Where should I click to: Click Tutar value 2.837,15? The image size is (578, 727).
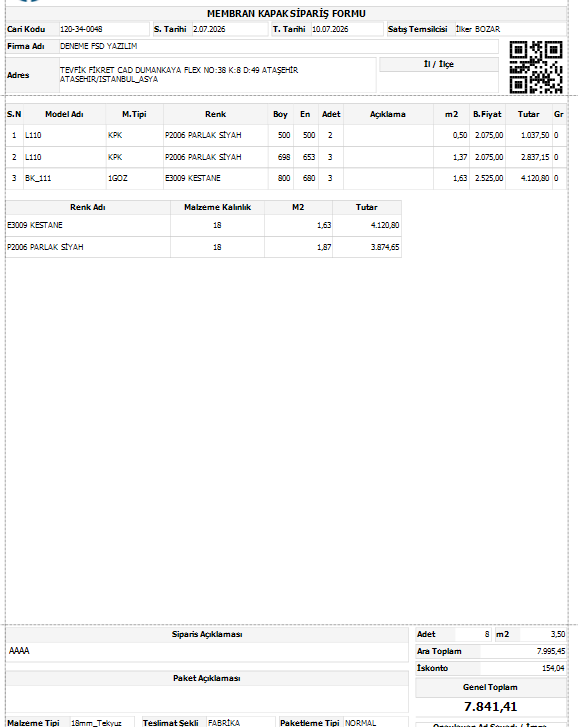pyautogui.click(x=535, y=157)
